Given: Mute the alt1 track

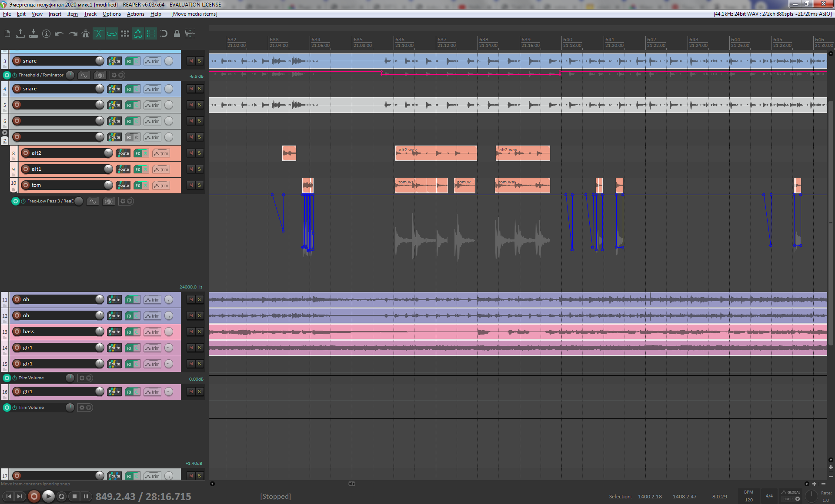Looking at the screenshot, I should pyautogui.click(x=191, y=169).
